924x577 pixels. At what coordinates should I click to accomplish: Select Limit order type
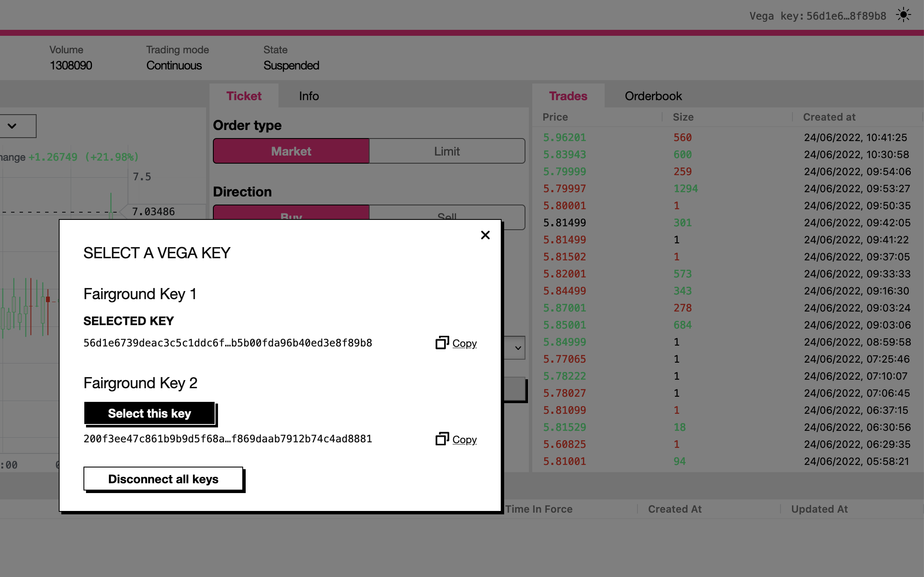tap(447, 151)
